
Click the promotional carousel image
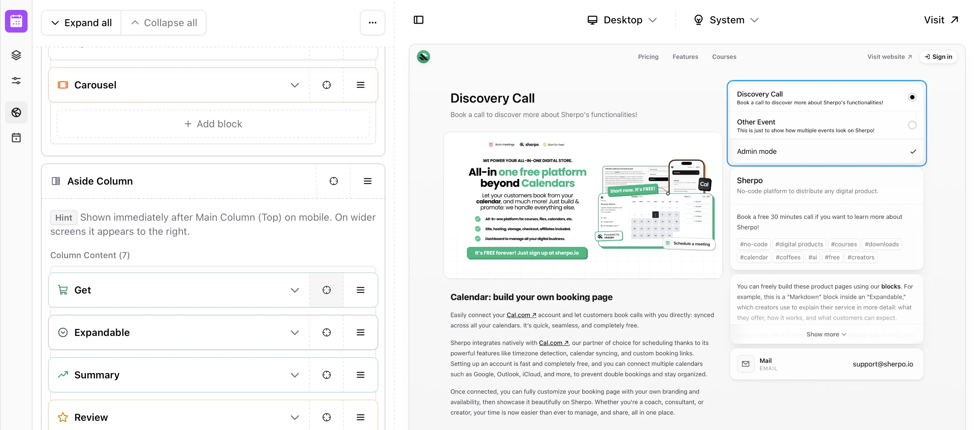click(x=582, y=205)
